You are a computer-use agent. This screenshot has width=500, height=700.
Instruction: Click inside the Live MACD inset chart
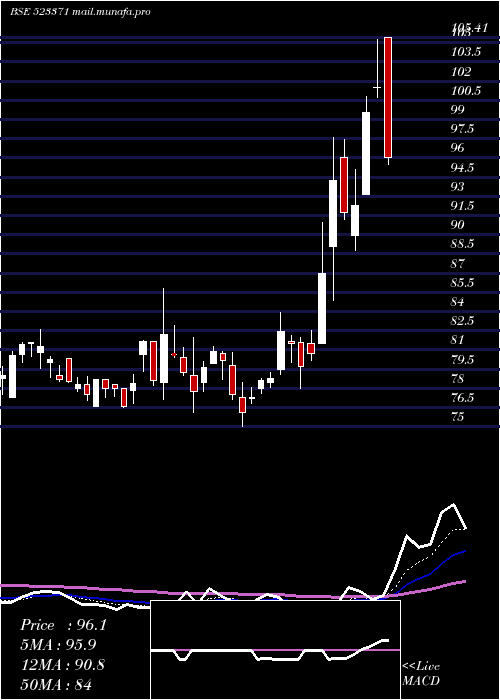pyautogui.click(x=275, y=650)
